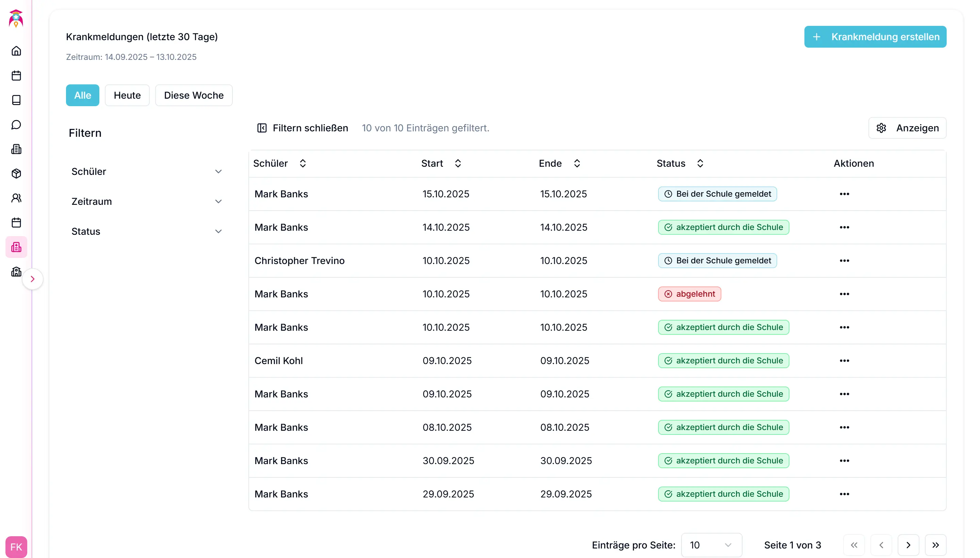Open the cube package sidebar icon

point(16,174)
